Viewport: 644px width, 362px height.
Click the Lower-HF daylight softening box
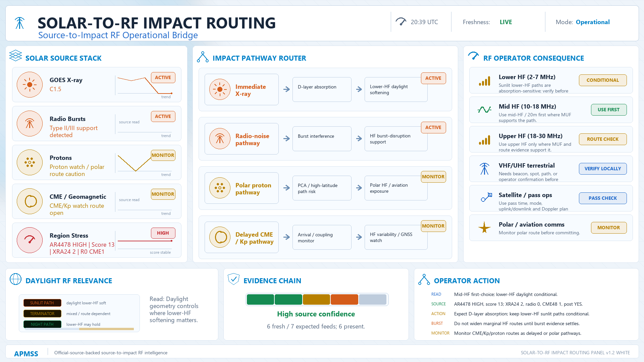pyautogui.click(x=396, y=89)
